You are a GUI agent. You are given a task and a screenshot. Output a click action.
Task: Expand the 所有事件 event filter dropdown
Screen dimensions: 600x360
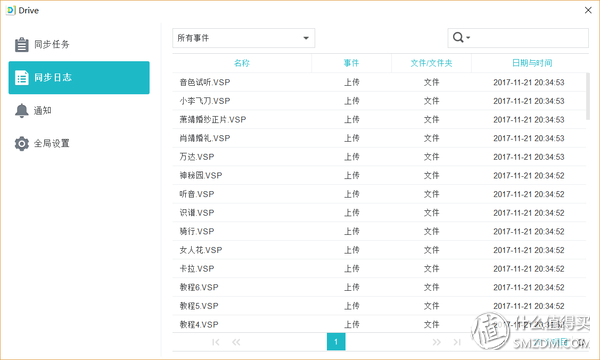click(244, 38)
